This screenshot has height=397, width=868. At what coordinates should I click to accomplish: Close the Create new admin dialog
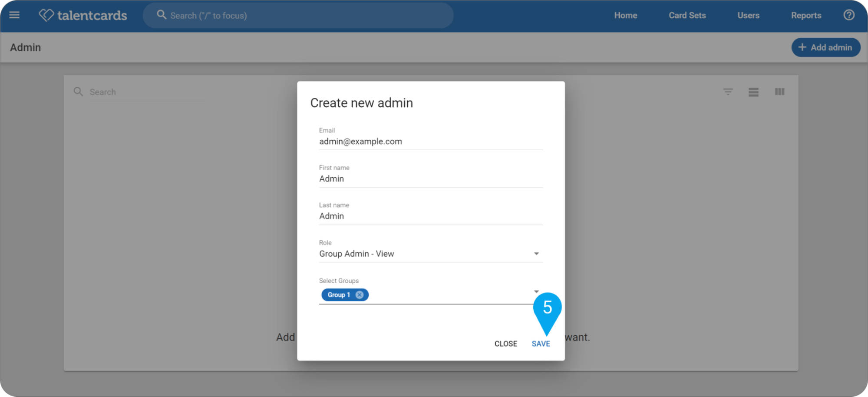pos(505,344)
